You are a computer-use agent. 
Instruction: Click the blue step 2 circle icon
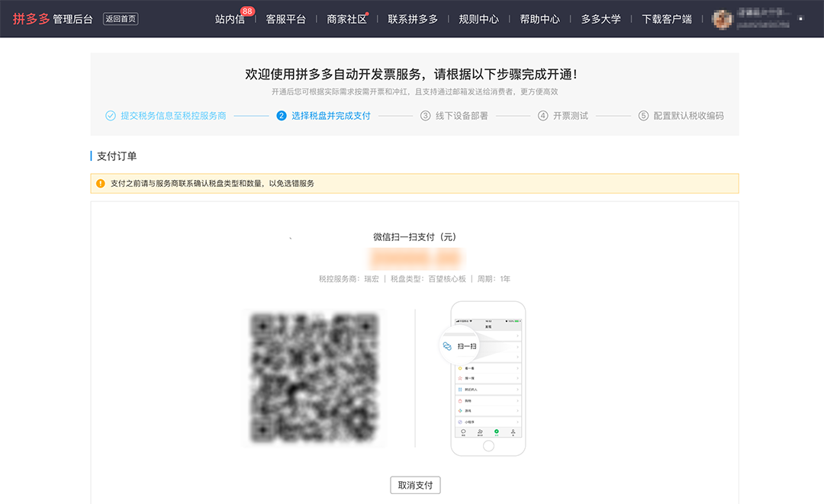(281, 115)
